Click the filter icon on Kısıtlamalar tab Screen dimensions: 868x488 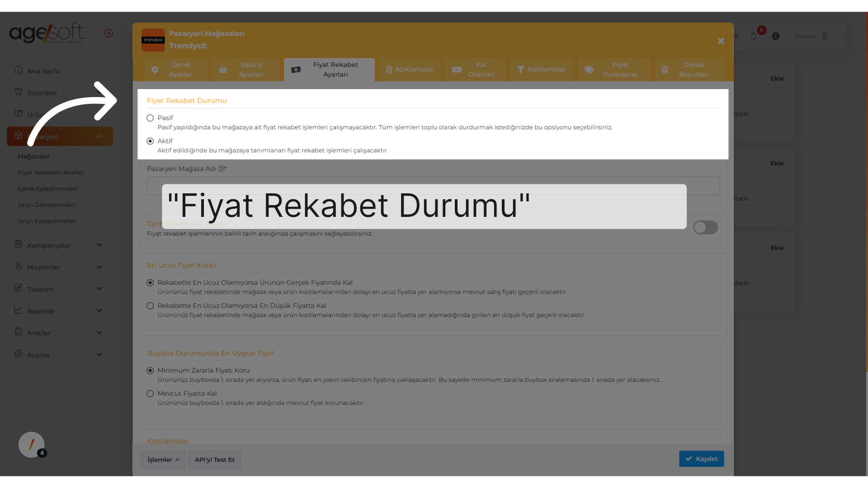521,70
